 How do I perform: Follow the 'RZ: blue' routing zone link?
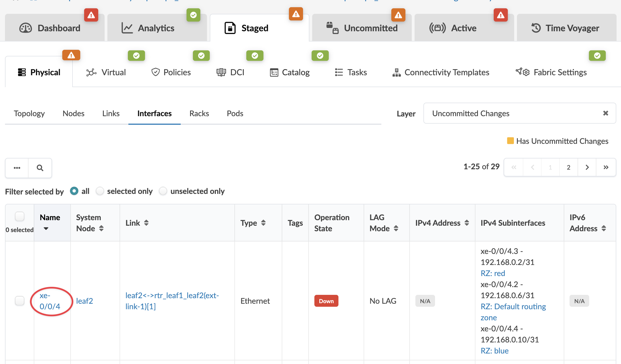(x=494, y=350)
